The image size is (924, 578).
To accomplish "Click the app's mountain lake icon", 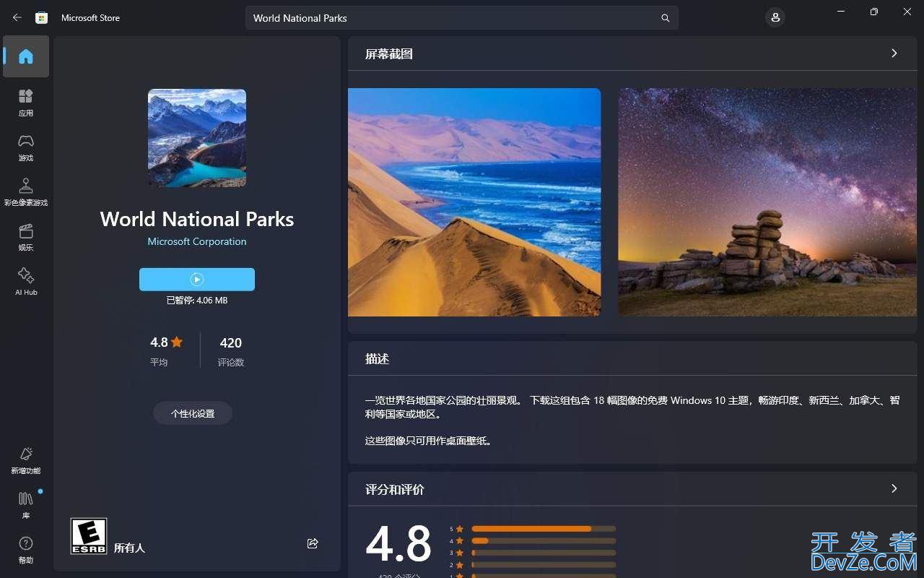I will pos(197,138).
